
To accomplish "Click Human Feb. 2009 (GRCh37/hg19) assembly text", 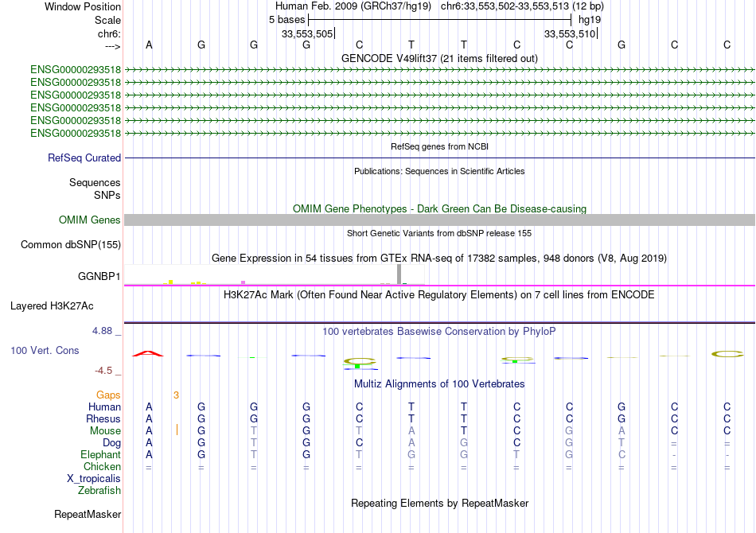I will pos(353,6).
